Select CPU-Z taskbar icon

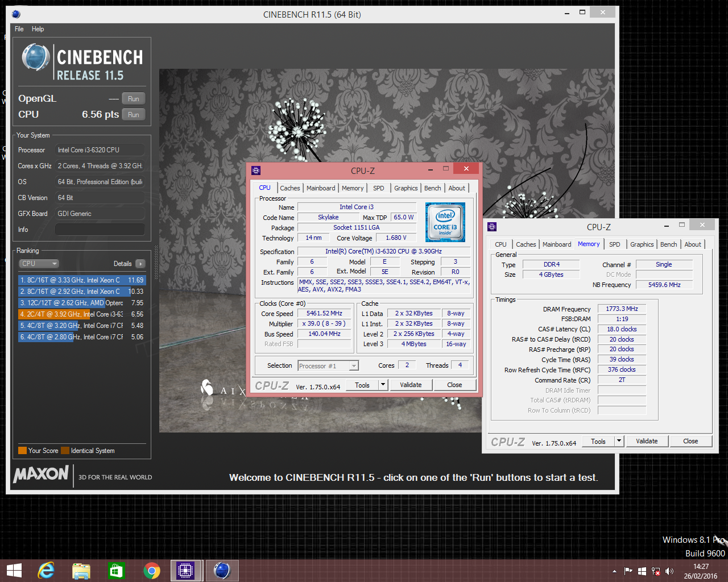coord(185,571)
